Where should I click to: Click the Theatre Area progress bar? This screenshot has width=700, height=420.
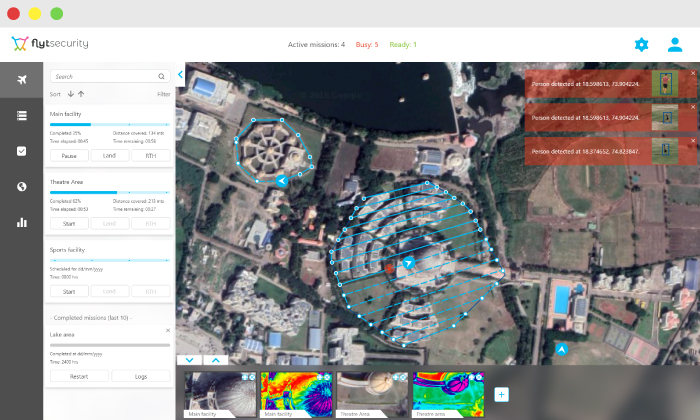pos(110,192)
